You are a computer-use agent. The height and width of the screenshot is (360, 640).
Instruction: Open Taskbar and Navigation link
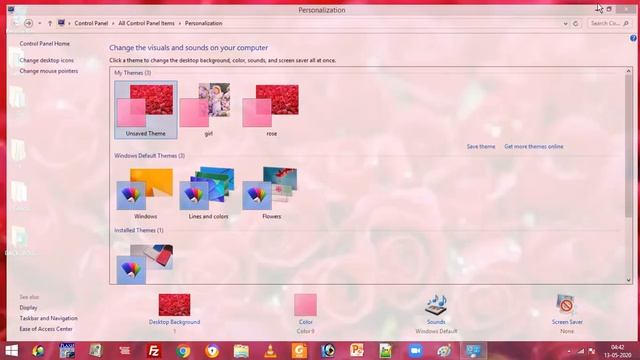click(48, 318)
